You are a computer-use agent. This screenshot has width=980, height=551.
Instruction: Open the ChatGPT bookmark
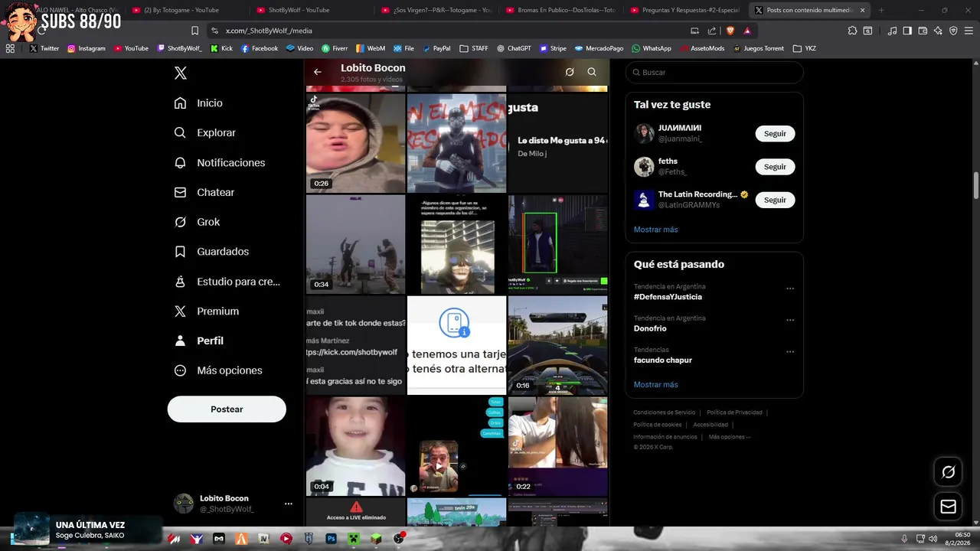coord(514,48)
